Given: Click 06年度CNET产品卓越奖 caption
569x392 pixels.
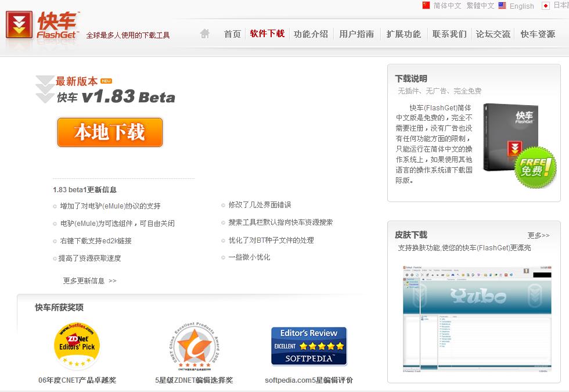Looking at the screenshot, I should click(77, 380).
